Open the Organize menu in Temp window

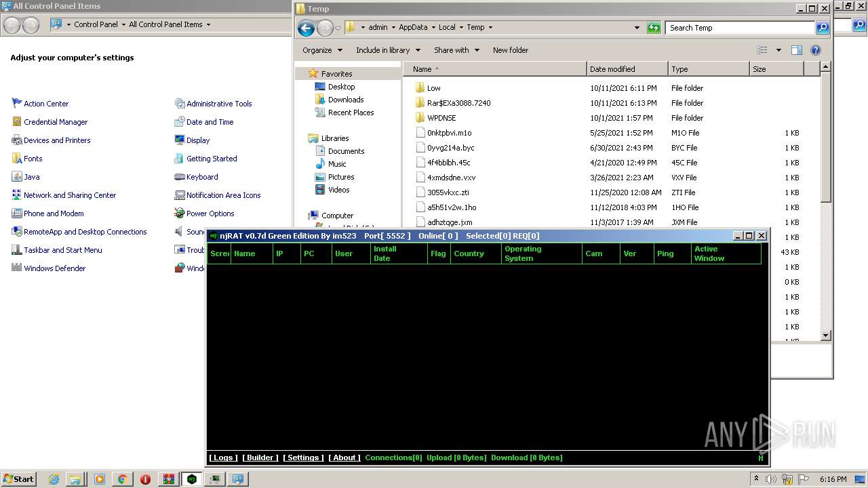(x=322, y=50)
